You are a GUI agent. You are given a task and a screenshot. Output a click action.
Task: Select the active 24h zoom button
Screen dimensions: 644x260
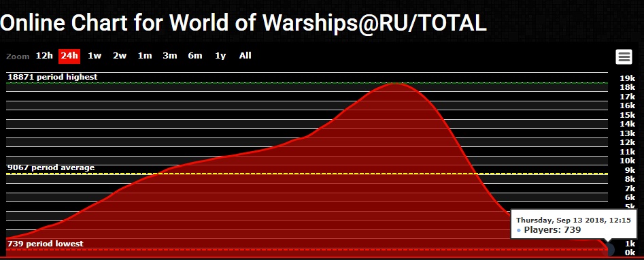click(x=69, y=56)
